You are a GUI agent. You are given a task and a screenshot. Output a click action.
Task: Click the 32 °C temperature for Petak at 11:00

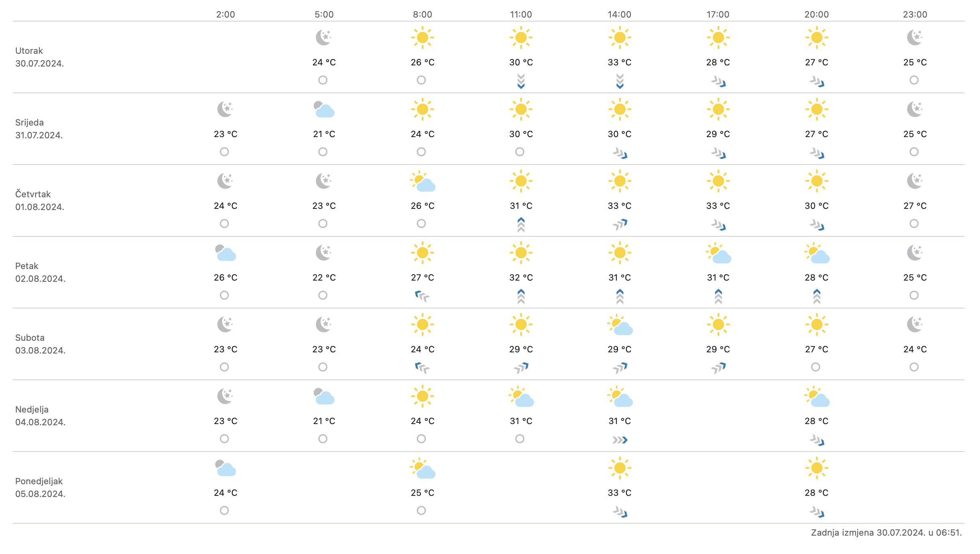pos(521,277)
